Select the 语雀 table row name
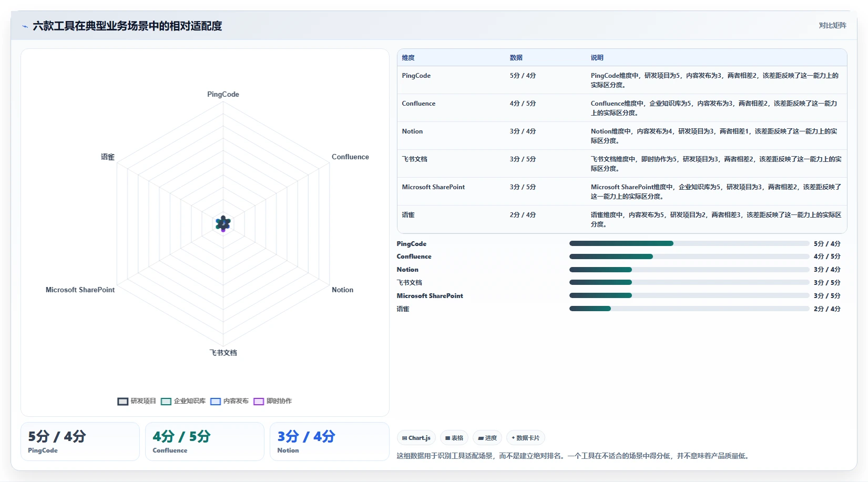This screenshot has width=868, height=482. coord(409,215)
